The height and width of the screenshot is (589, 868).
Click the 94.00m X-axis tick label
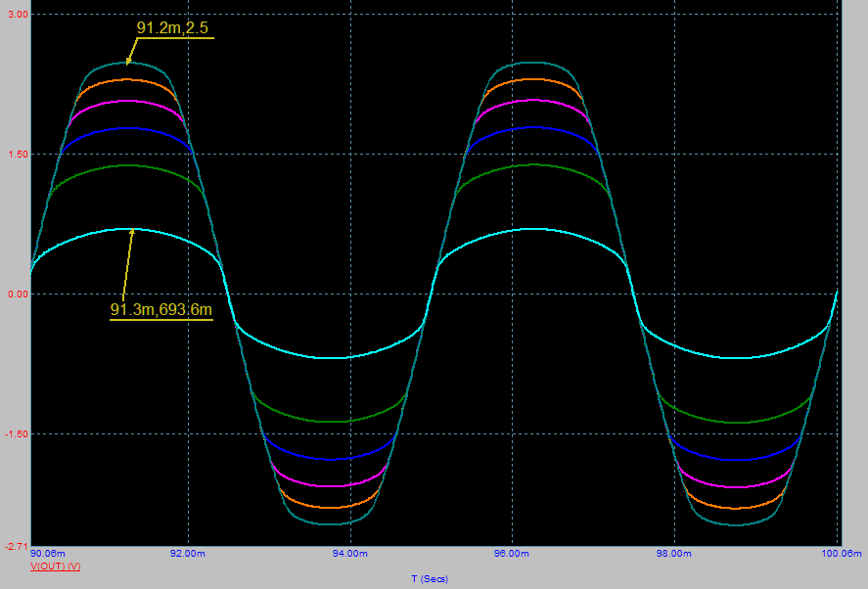click(349, 554)
